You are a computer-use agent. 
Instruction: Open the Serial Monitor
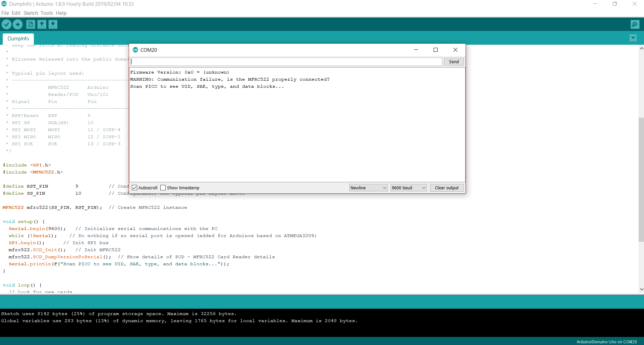(635, 24)
